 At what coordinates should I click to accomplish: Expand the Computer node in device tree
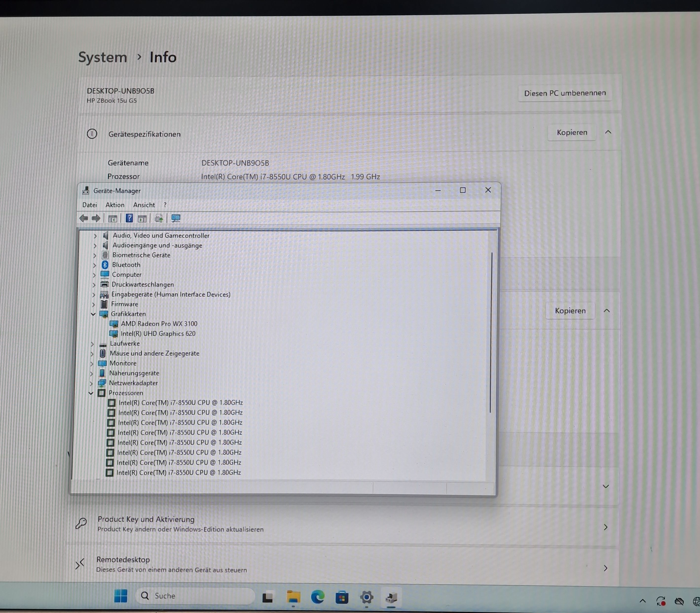coord(94,275)
